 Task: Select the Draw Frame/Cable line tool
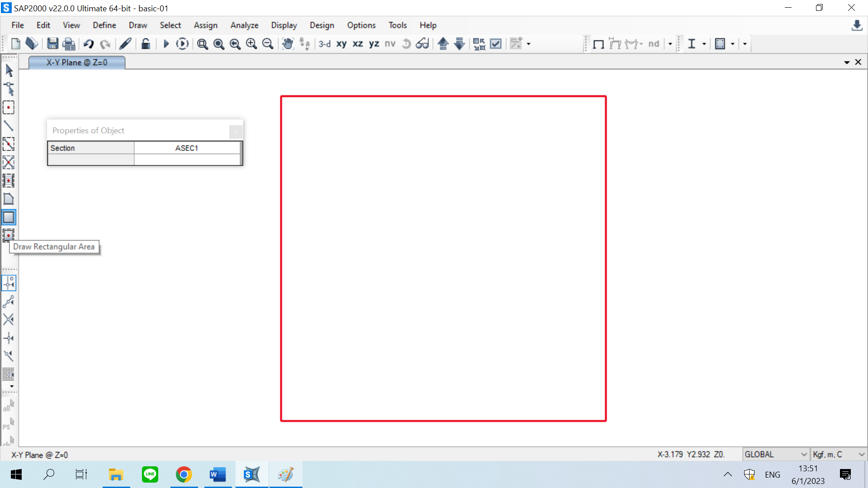click(x=9, y=126)
